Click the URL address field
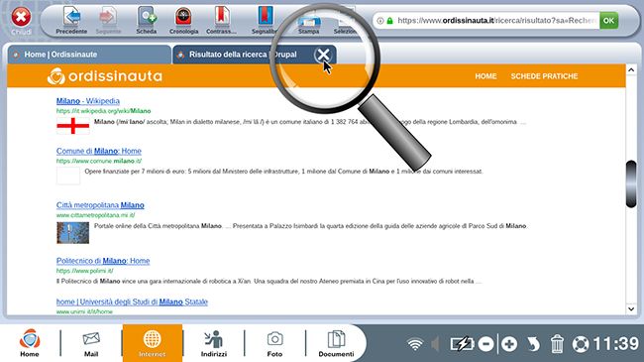This screenshot has height=362, width=644. tap(497, 21)
